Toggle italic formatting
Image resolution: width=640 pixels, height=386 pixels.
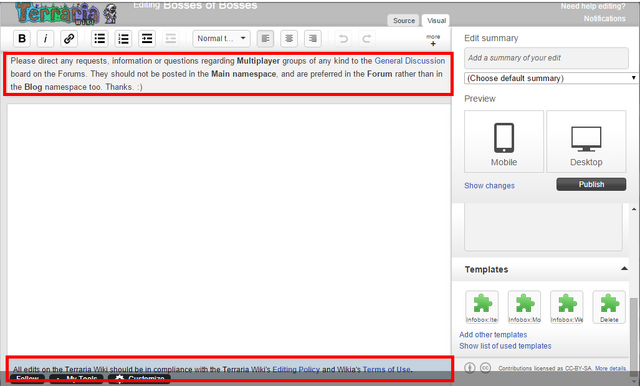(45, 39)
